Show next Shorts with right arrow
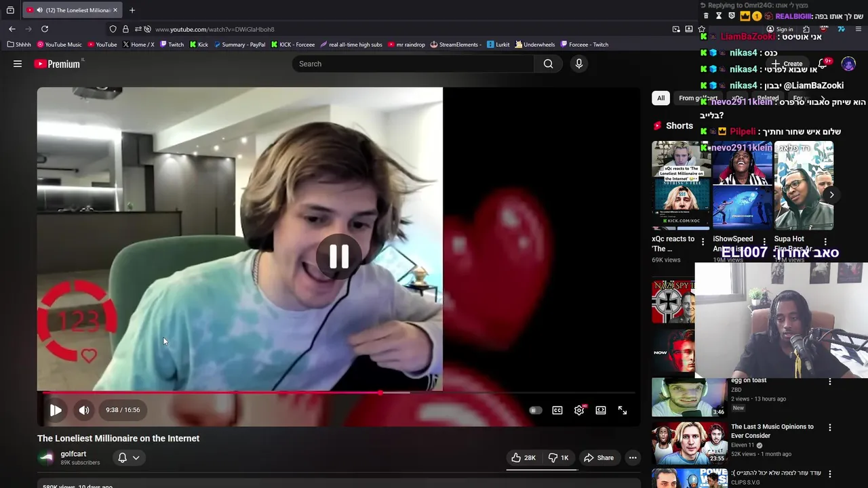868x488 pixels. (831, 195)
